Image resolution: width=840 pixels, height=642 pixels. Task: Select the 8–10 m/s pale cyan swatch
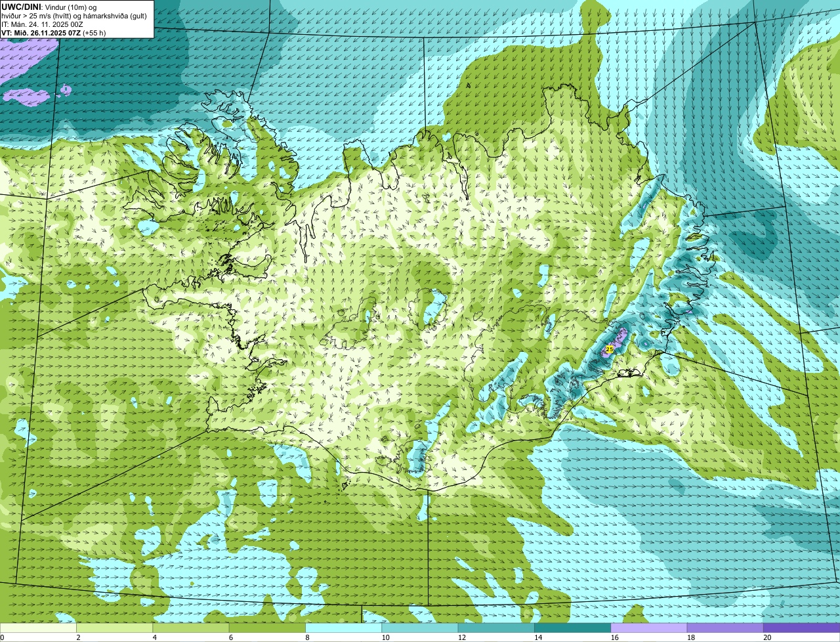tap(344, 628)
